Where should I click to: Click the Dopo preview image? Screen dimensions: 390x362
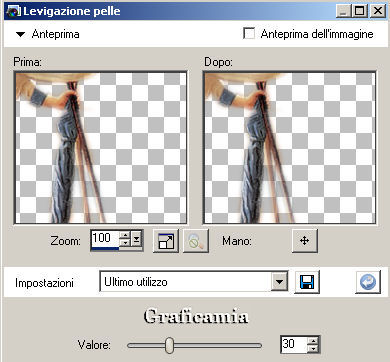coord(289,148)
